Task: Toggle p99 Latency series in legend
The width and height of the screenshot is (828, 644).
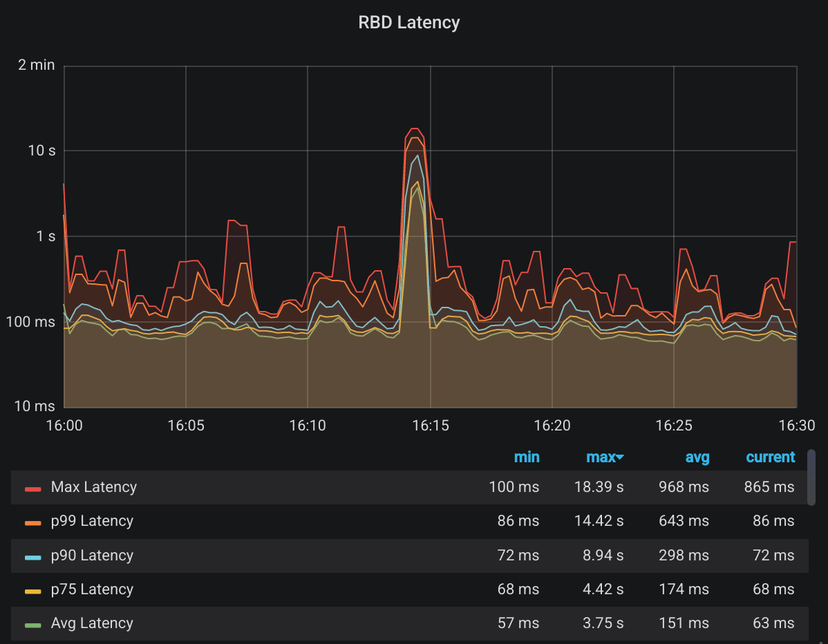Action: click(x=92, y=521)
